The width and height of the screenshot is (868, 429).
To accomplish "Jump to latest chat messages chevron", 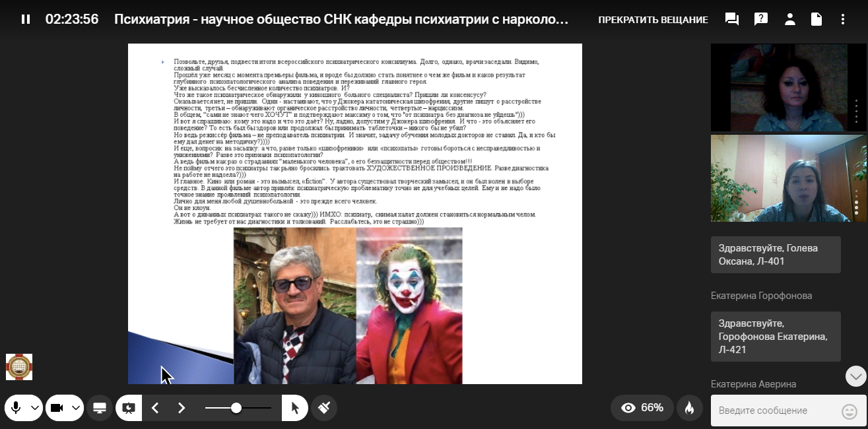I will 856,376.
